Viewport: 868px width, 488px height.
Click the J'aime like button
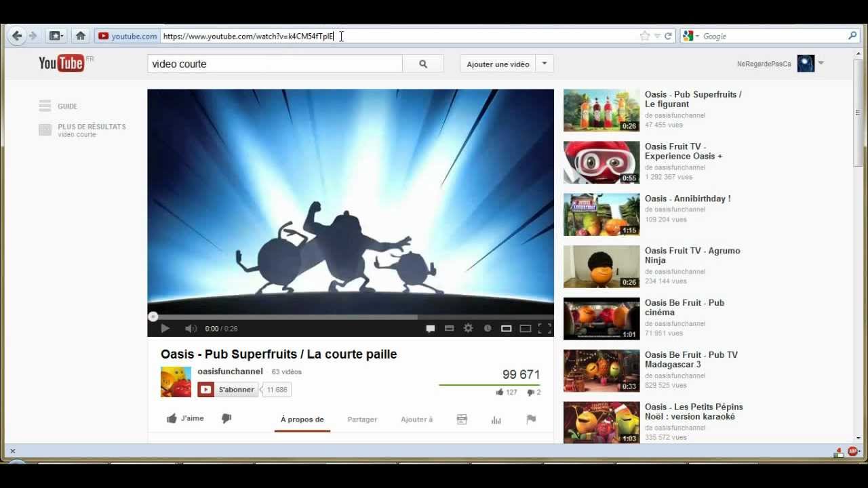click(186, 419)
